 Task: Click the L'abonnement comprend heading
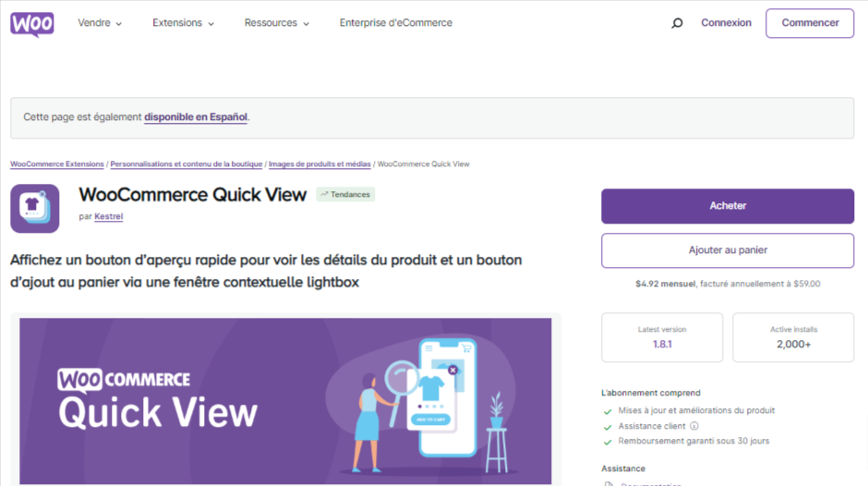tap(650, 393)
